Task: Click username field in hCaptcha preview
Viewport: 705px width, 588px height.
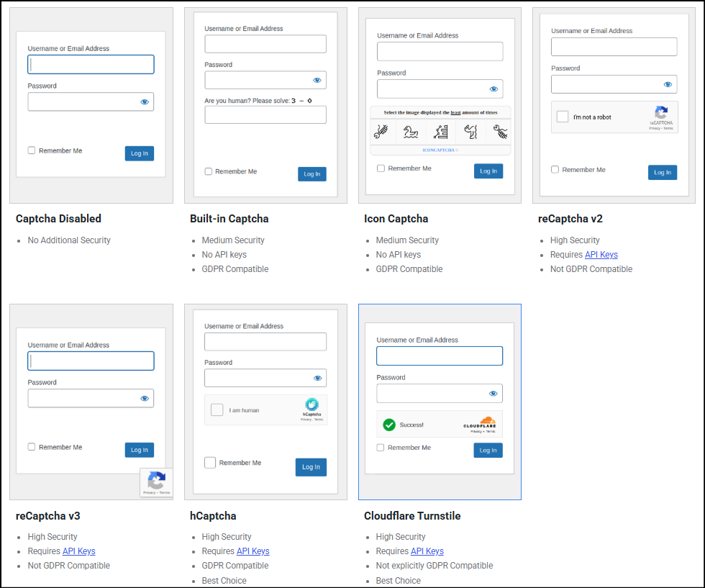Action: coord(265,342)
